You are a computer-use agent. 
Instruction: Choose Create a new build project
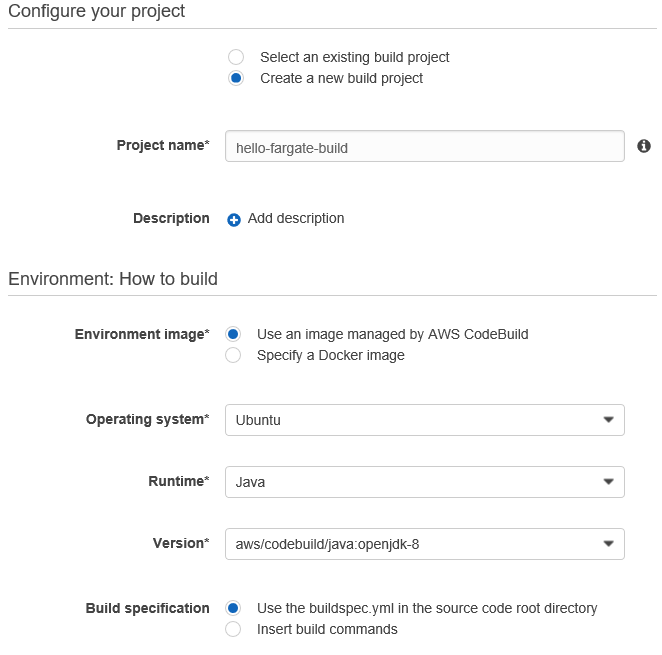236,79
